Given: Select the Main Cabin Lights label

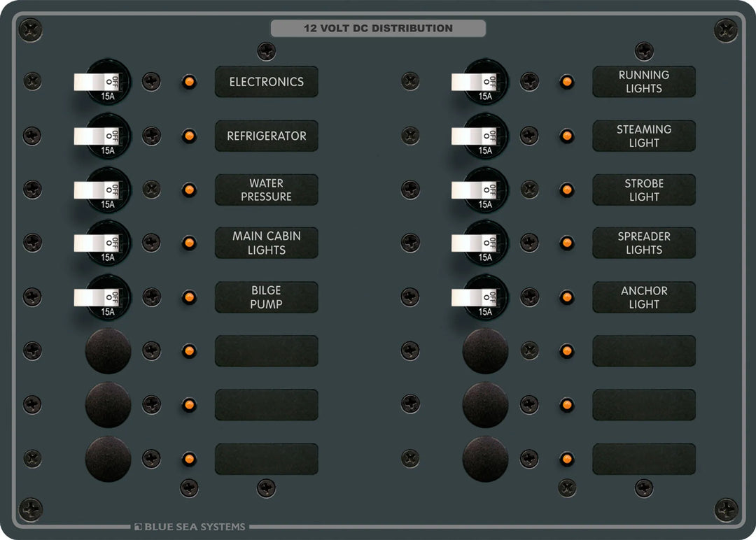Looking at the screenshot, I should tap(266, 243).
